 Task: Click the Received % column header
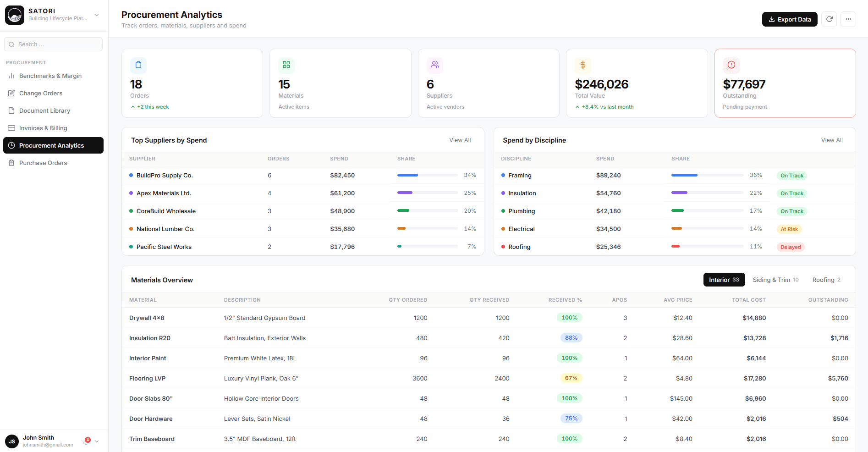pyautogui.click(x=565, y=300)
